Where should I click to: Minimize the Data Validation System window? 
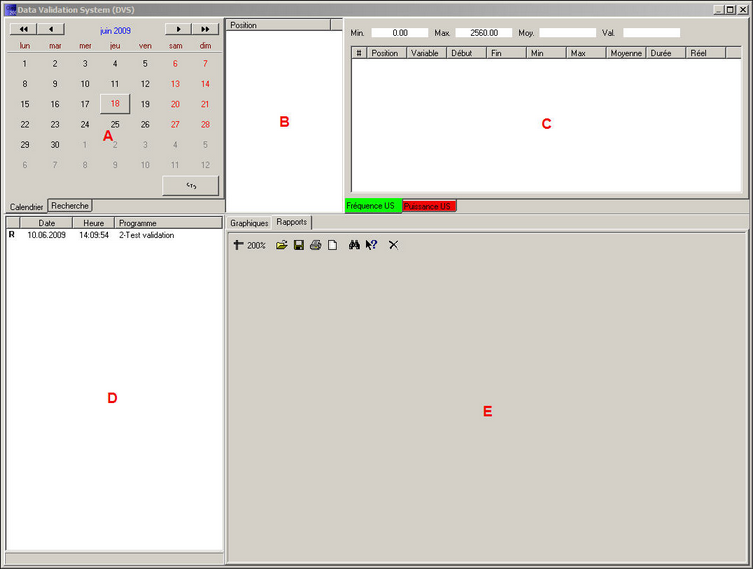(x=718, y=10)
